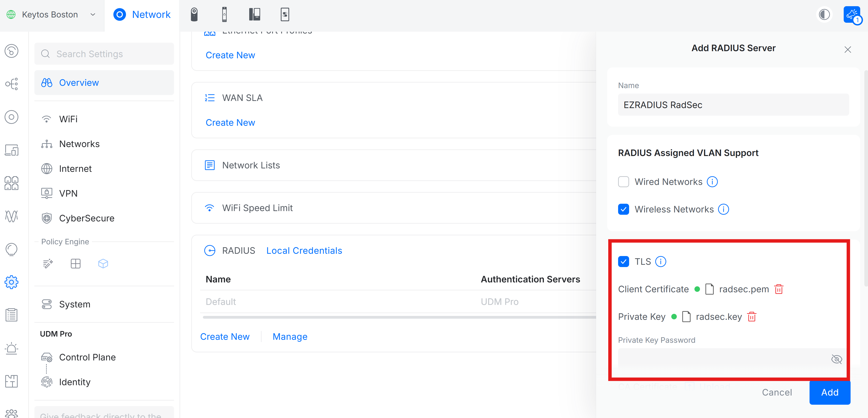
Task: Switch to the Local Credentials tab
Action: pos(304,251)
